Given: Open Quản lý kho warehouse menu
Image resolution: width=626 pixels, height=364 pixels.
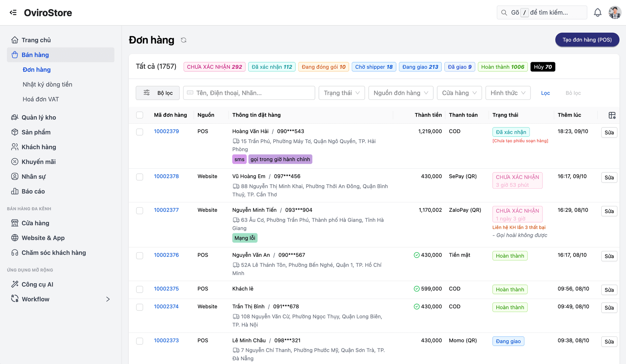Looking at the screenshot, I should (x=38, y=117).
